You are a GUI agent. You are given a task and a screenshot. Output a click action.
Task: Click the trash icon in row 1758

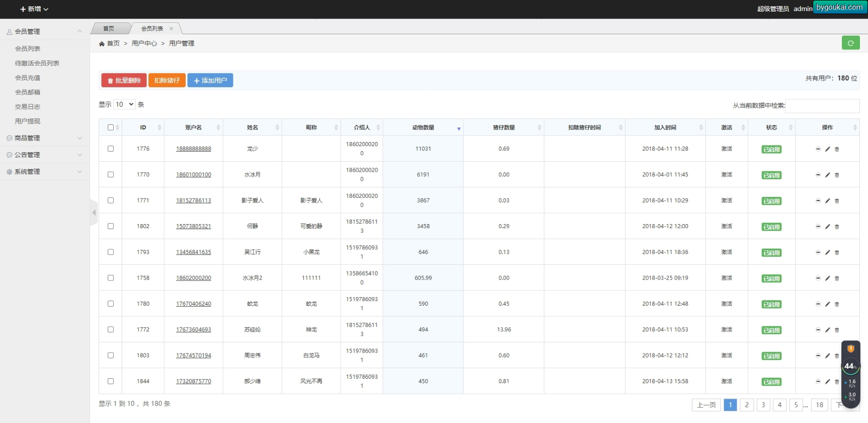point(837,278)
